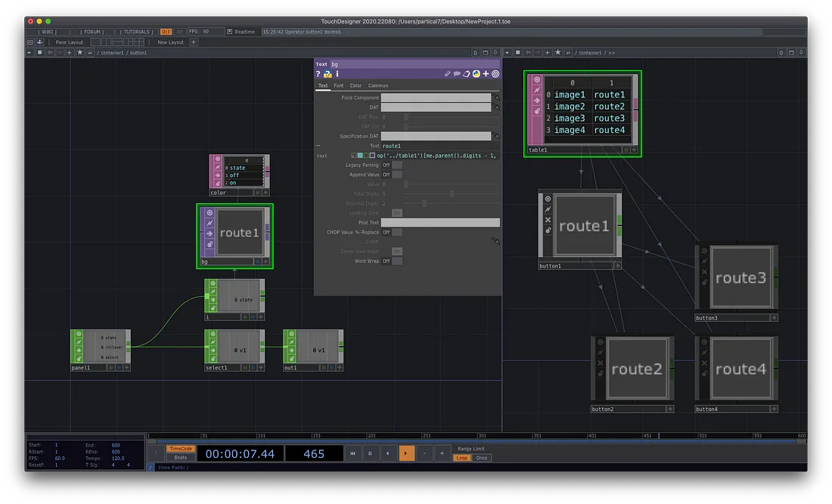Click the Field Component chooser arrow icon
The width and height of the screenshot is (832, 504).
(x=496, y=97)
